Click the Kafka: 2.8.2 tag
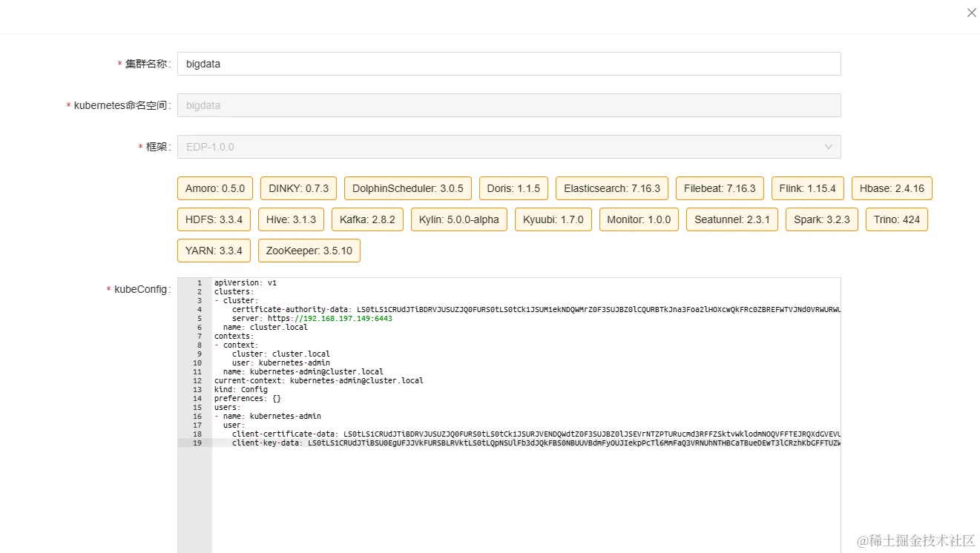Image resolution: width=980 pixels, height=553 pixels. coord(367,219)
